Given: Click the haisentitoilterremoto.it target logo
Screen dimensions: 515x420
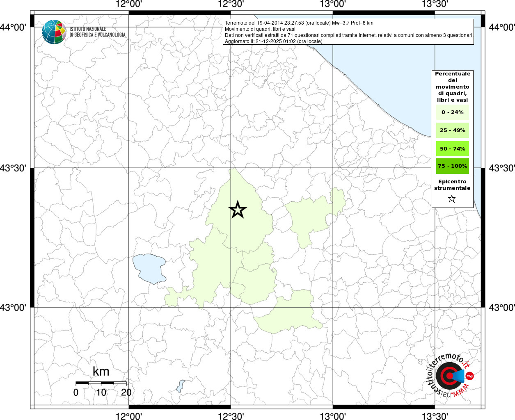Looking at the screenshot, I should coord(449,376).
